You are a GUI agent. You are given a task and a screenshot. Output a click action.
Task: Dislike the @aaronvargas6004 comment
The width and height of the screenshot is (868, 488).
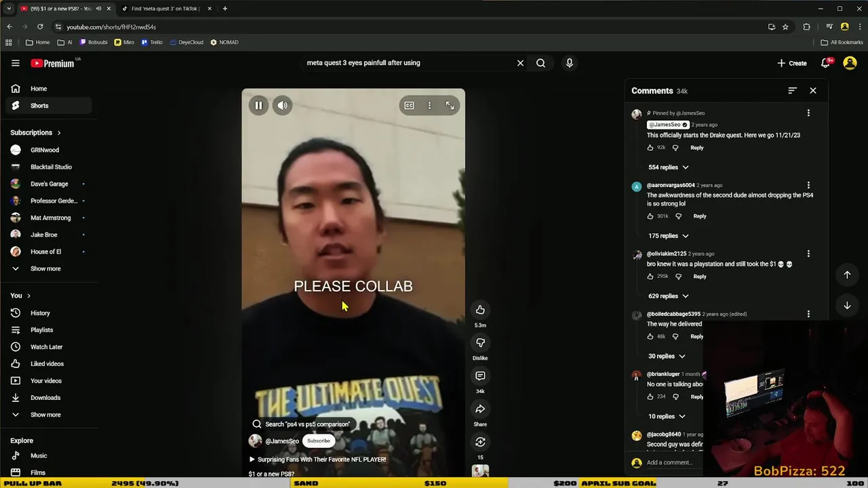(x=678, y=216)
